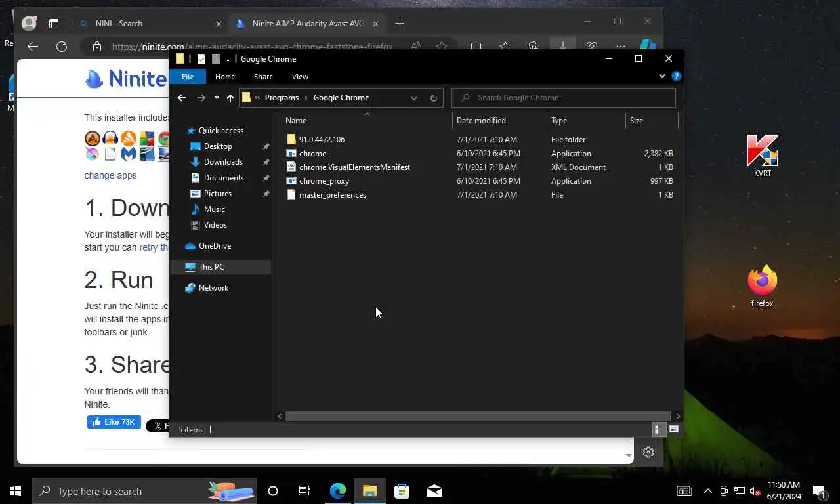This screenshot has width=840, height=504.
Task: Open Windows Start menu
Action: click(x=16, y=491)
